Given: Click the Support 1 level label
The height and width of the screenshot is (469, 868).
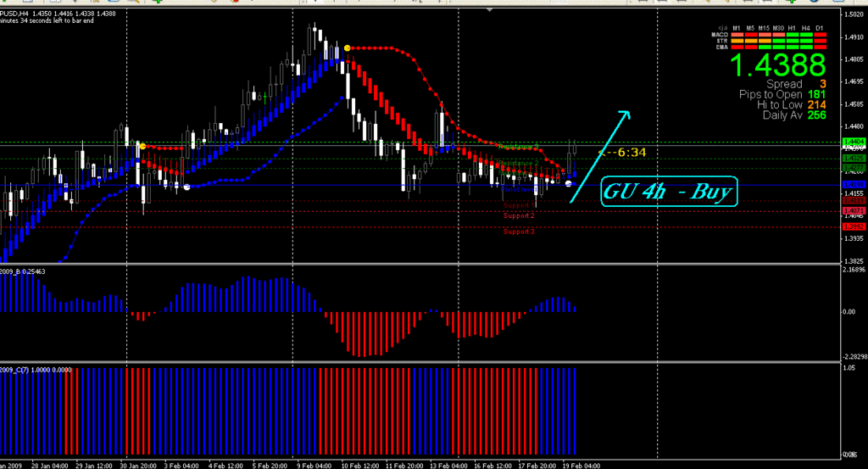Looking at the screenshot, I should 519,205.
